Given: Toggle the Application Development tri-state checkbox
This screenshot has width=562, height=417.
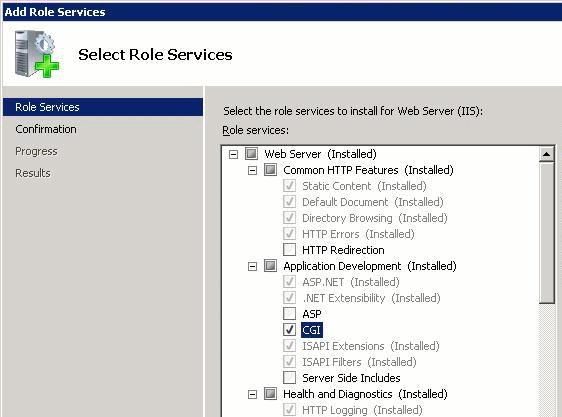Looking at the screenshot, I should pyautogui.click(x=270, y=266).
